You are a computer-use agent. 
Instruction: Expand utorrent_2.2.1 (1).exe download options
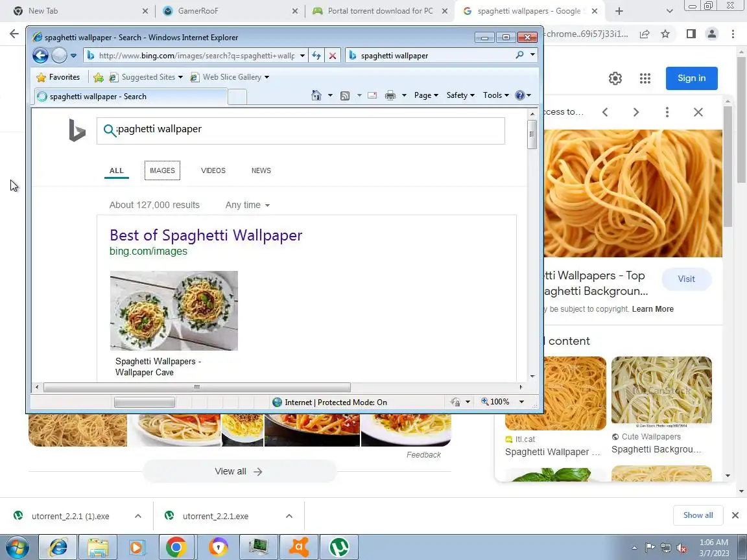137,516
